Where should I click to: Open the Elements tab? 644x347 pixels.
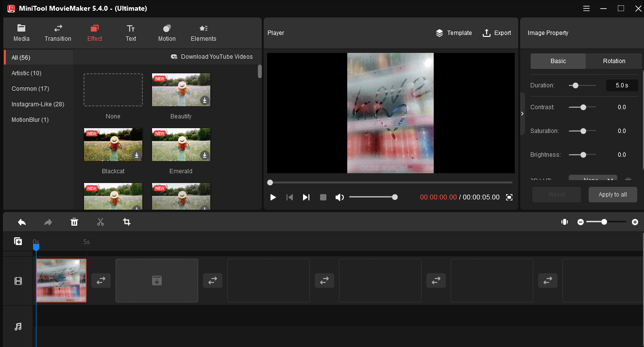click(x=203, y=33)
